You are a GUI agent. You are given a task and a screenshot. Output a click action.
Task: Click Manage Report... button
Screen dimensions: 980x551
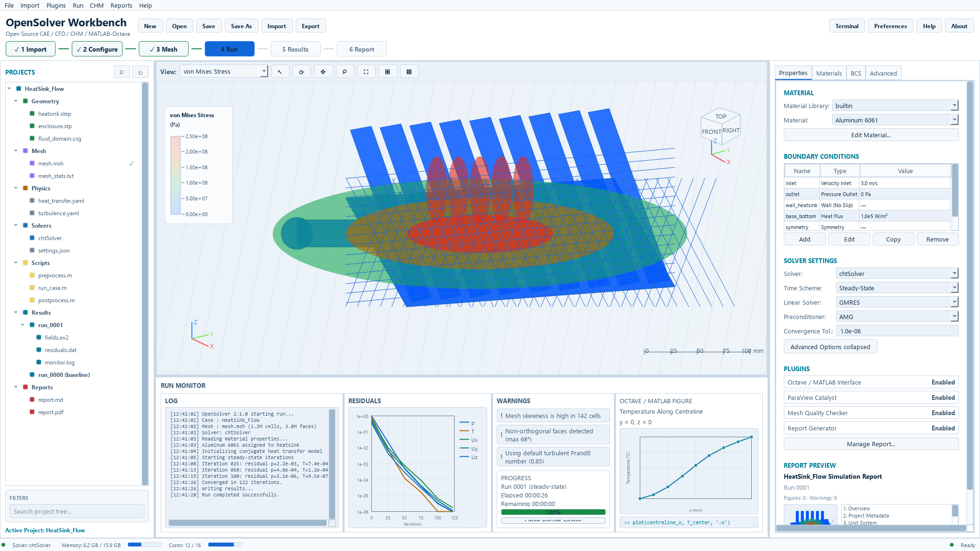point(871,444)
